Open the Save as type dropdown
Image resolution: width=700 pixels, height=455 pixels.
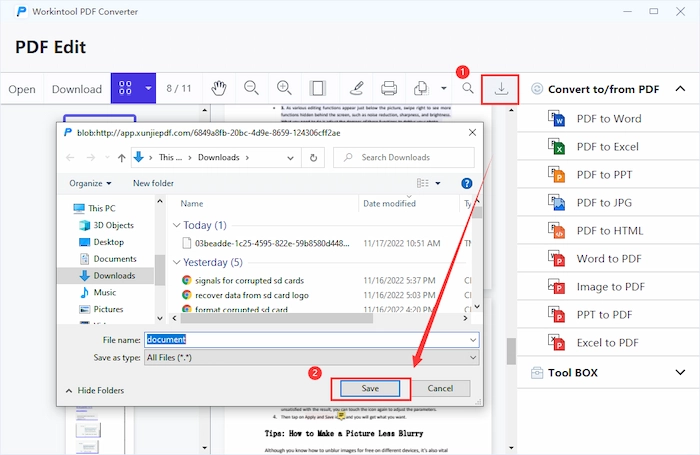[x=312, y=358]
